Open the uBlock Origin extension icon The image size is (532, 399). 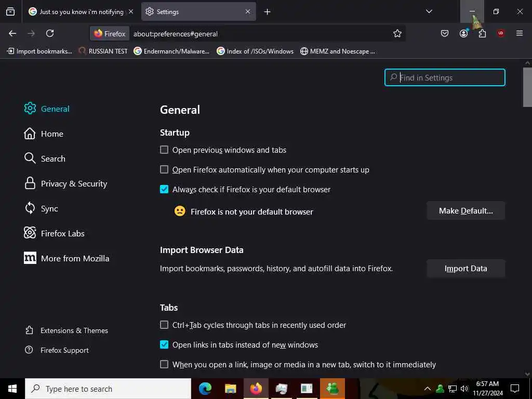(x=501, y=33)
